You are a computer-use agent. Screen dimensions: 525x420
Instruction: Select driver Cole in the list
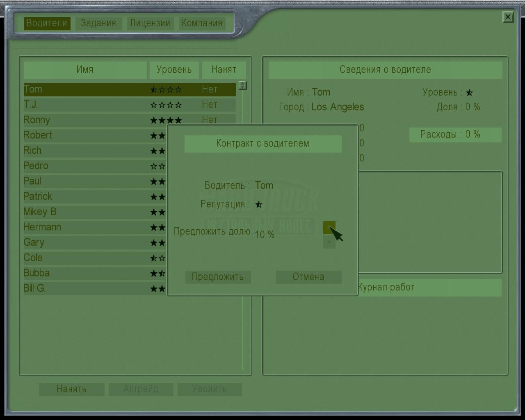(95, 258)
